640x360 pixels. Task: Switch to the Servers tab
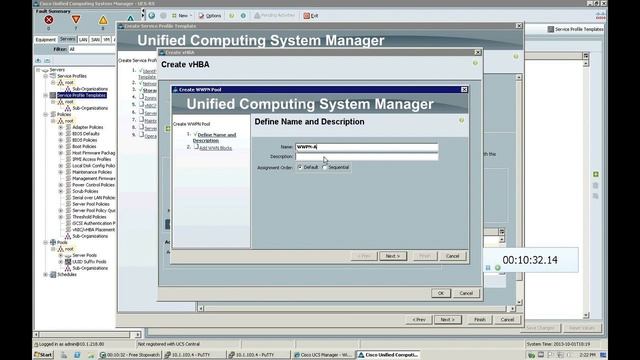[67, 39]
